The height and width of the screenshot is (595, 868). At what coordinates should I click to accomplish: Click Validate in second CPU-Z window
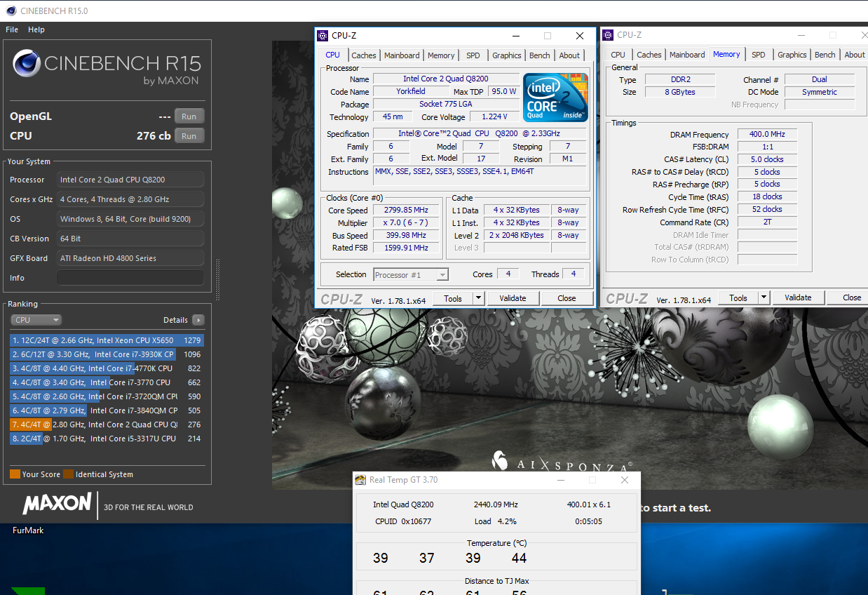(x=798, y=297)
